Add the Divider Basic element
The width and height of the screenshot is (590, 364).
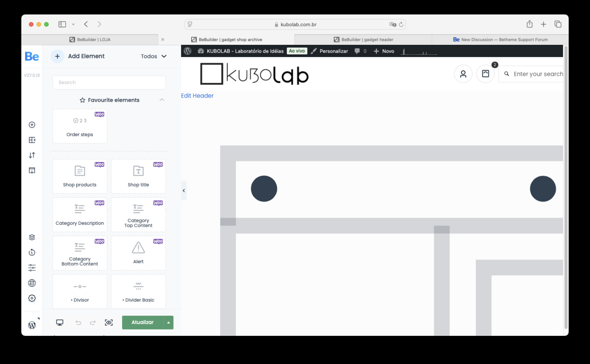[138, 292]
